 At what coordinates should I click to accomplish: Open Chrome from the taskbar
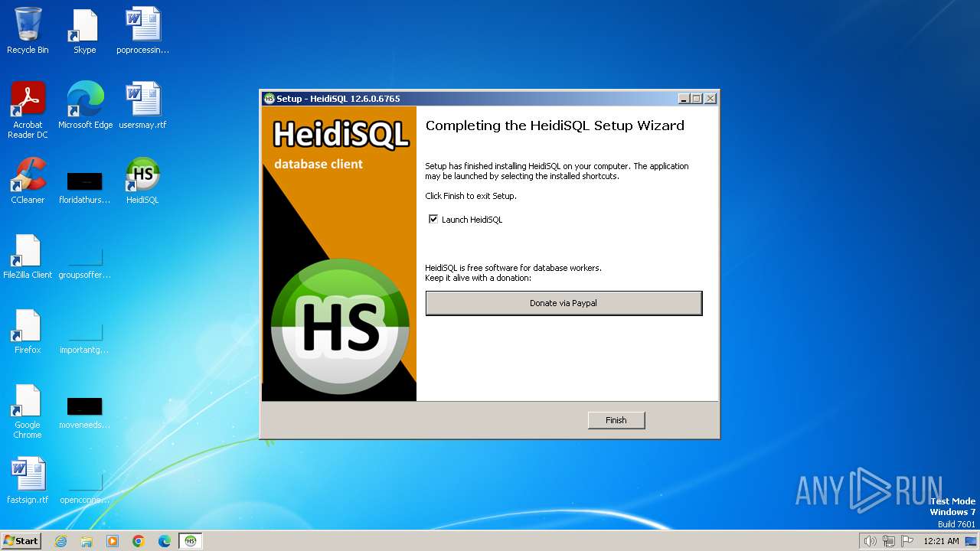pos(139,541)
